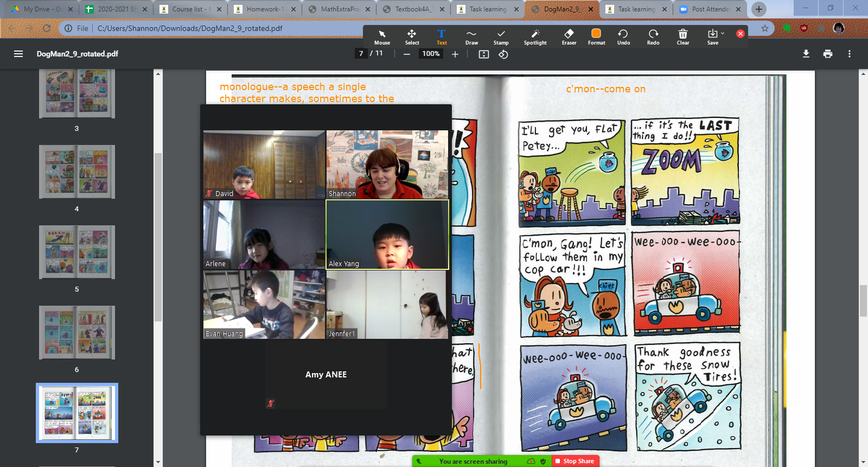Open the PDF sidebar menu
This screenshot has height=467, width=868.
[18, 54]
